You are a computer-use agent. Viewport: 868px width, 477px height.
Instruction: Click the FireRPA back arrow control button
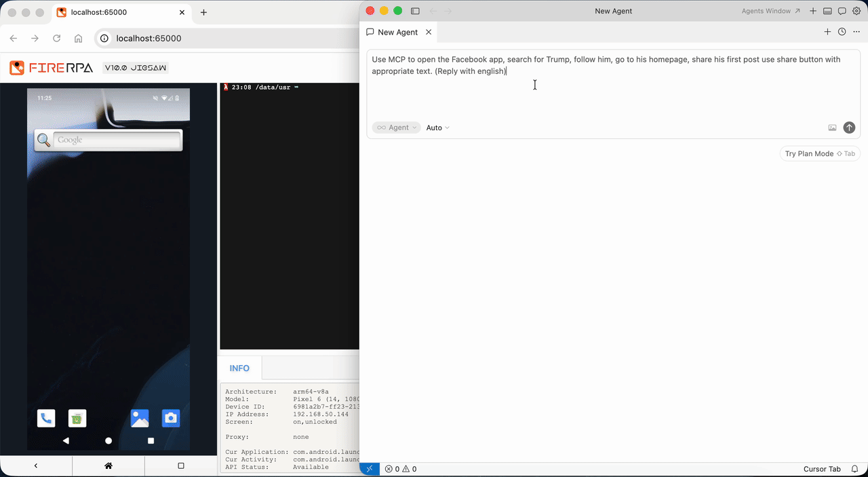point(36,466)
